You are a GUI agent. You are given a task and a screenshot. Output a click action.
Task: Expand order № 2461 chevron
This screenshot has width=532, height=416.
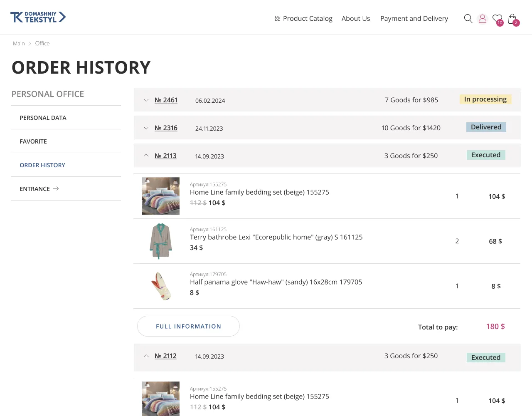click(146, 100)
